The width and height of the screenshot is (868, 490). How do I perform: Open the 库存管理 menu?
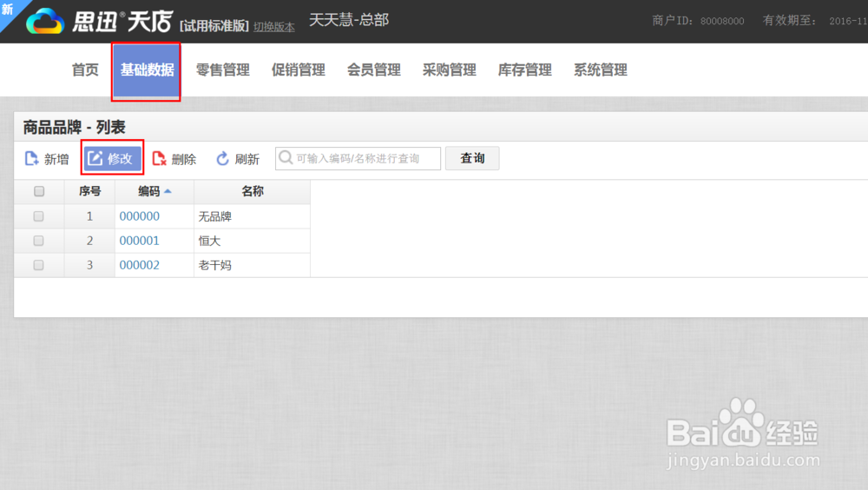[525, 70]
